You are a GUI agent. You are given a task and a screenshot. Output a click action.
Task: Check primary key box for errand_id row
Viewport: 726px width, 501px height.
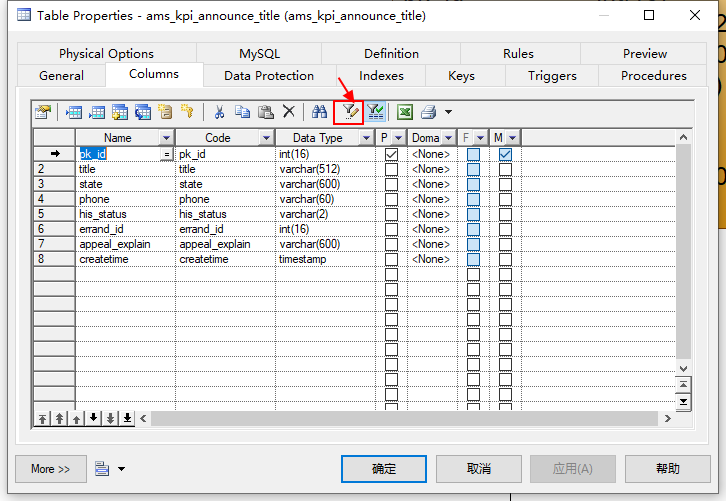pyautogui.click(x=391, y=229)
